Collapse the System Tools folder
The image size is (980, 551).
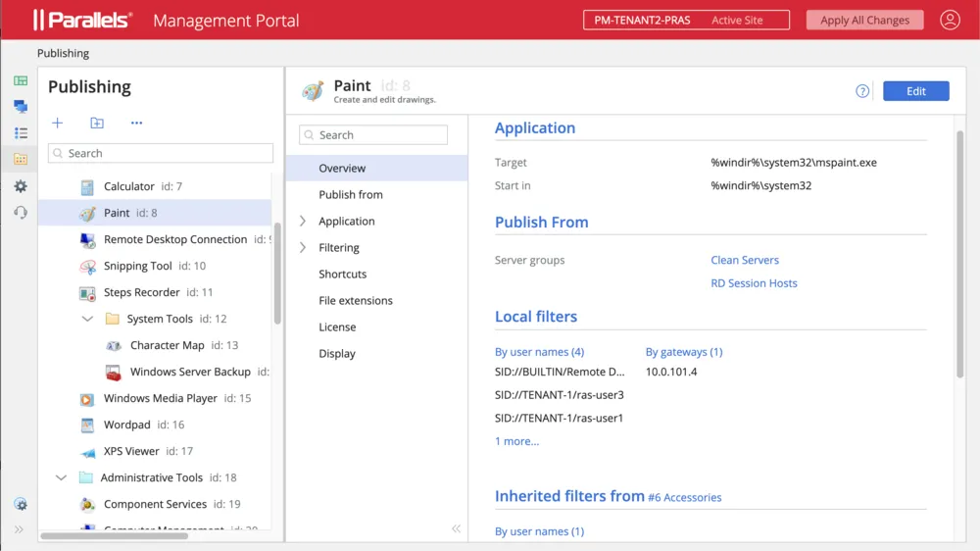[87, 319]
